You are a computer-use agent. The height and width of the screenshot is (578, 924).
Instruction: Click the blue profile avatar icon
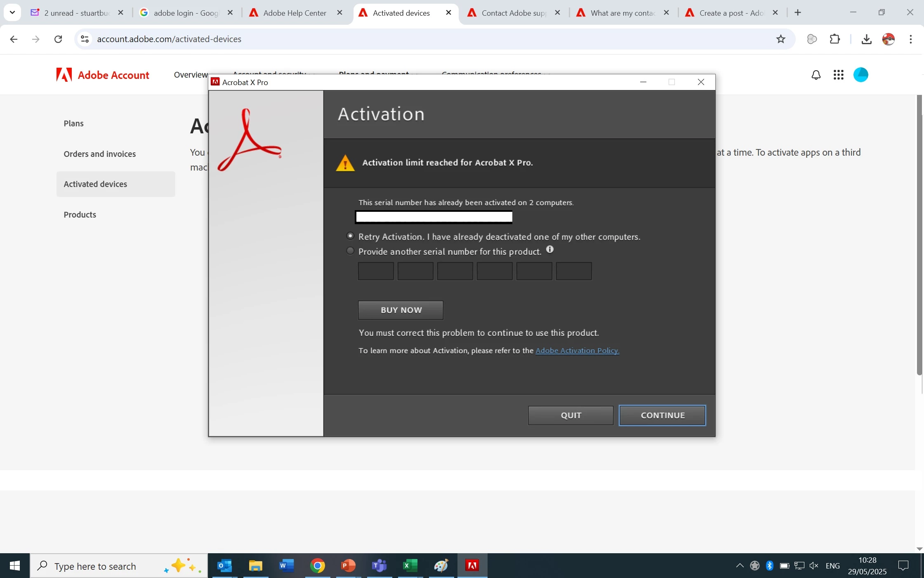(x=860, y=75)
